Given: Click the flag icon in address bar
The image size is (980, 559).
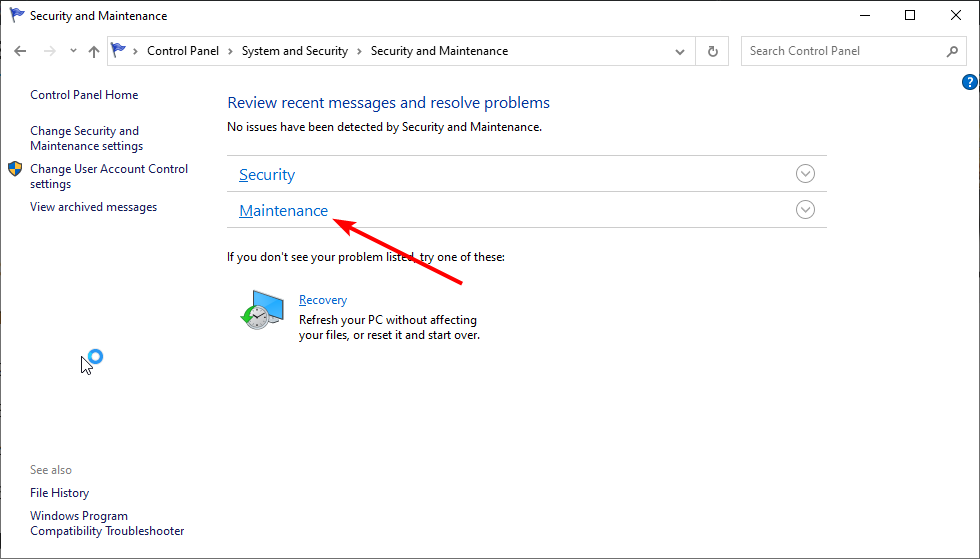Looking at the screenshot, I should [x=120, y=51].
